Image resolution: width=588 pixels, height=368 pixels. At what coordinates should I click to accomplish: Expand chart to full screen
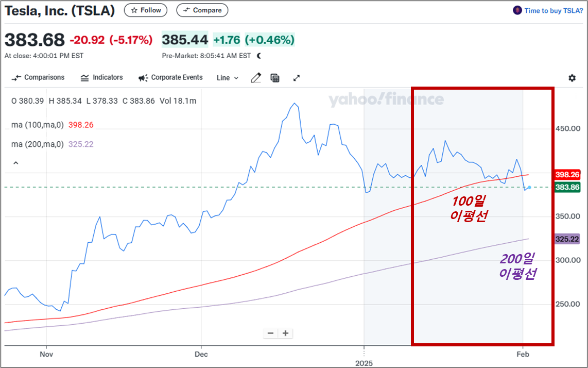coord(296,78)
